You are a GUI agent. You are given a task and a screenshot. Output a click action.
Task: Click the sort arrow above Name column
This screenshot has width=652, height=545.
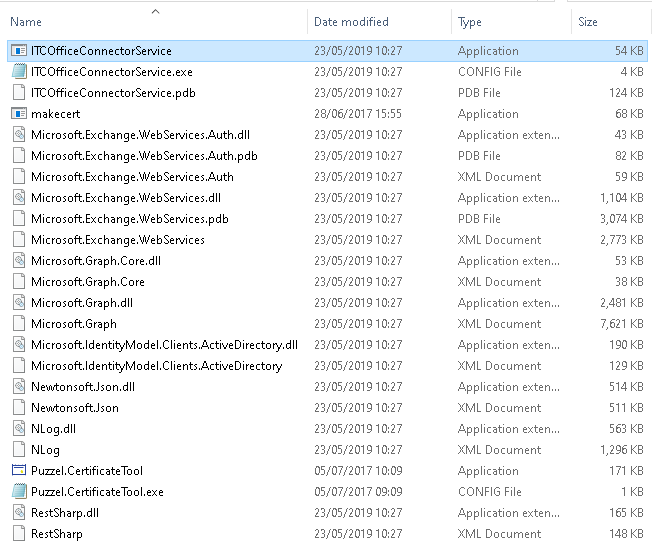(x=155, y=11)
